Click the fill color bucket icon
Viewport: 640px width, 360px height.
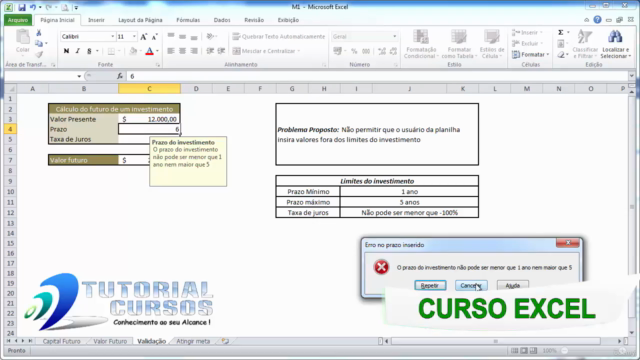click(133, 51)
